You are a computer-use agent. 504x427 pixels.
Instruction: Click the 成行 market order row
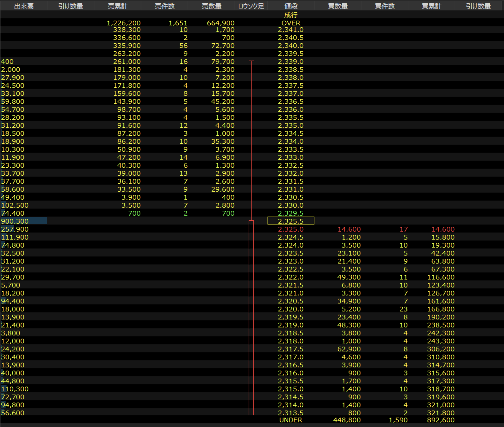(291, 15)
